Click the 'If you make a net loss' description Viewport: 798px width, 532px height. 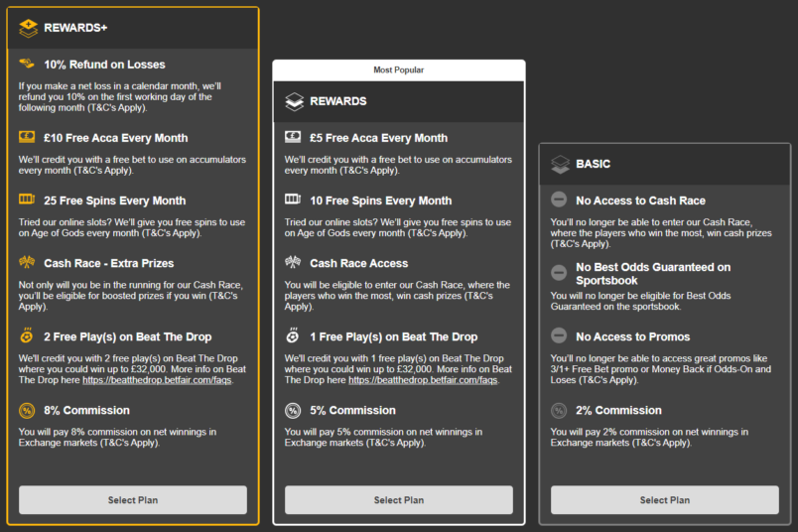click(120, 96)
